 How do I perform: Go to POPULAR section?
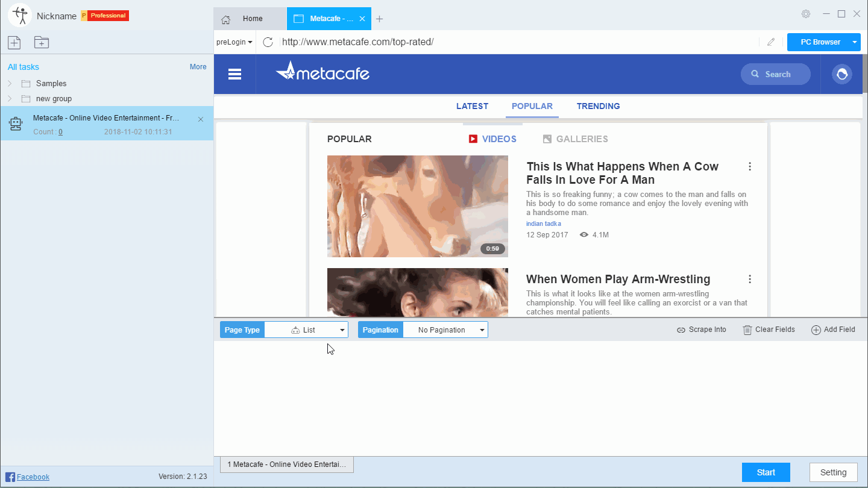[532, 106]
